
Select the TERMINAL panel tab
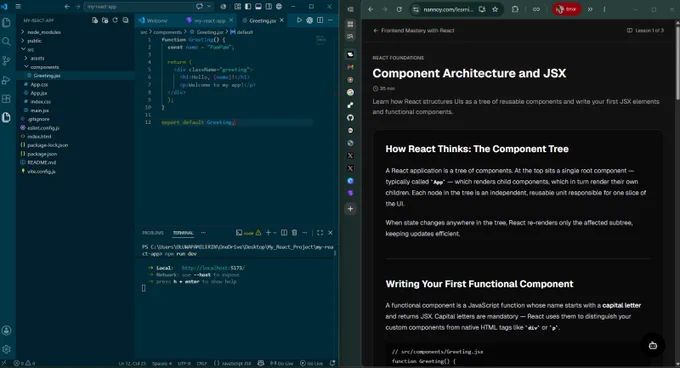point(183,233)
